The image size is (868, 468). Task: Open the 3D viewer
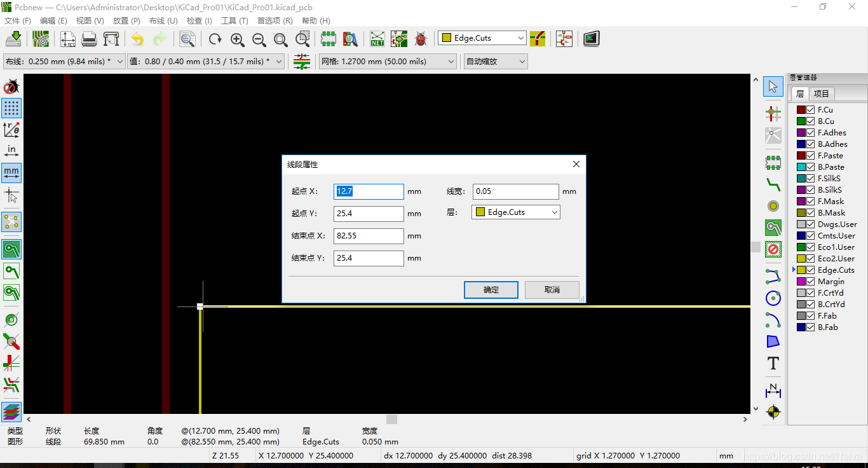pyautogui.click(x=590, y=38)
